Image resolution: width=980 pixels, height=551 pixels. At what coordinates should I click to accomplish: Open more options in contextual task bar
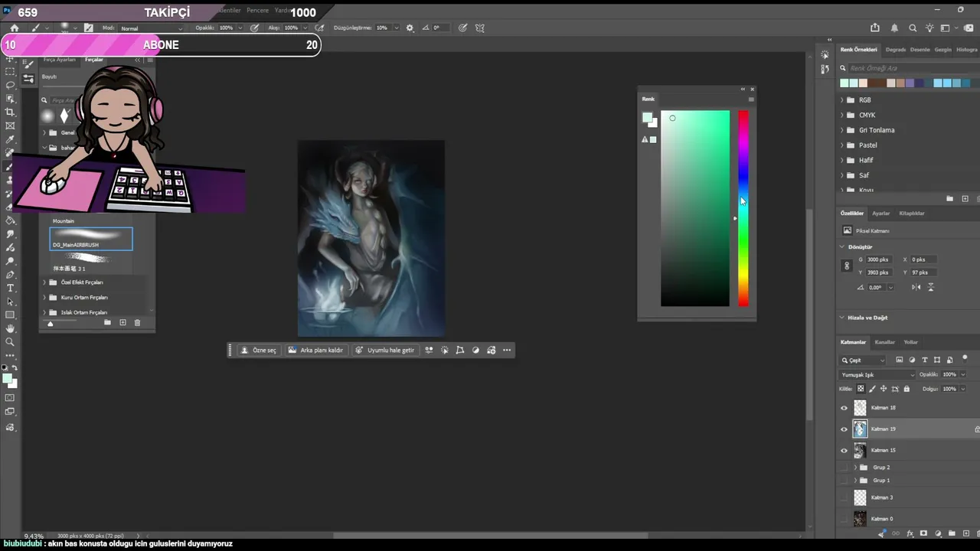coord(507,350)
